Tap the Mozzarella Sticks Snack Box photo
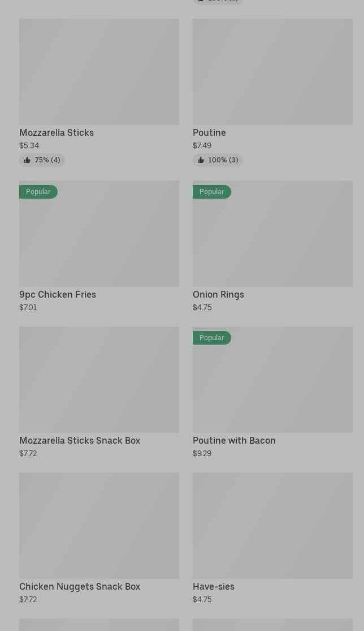 [99, 379]
